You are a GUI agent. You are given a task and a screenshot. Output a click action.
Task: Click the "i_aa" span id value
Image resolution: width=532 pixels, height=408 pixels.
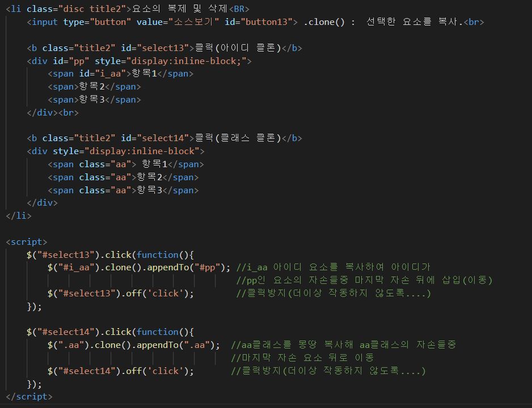110,74
